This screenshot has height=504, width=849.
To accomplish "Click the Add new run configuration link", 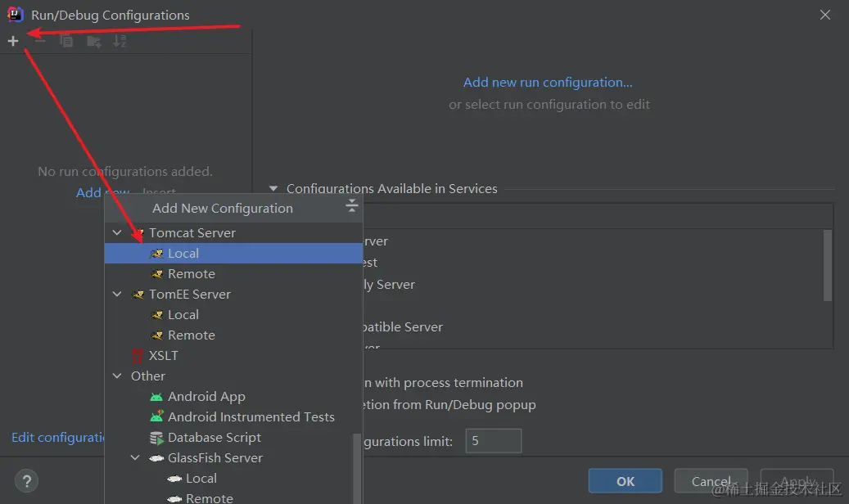I will coord(548,83).
